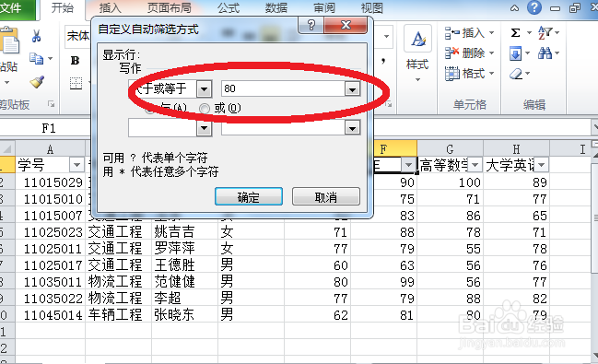Click the 取消 button
This screenshot has height=364, width=598.
(326, 197)
